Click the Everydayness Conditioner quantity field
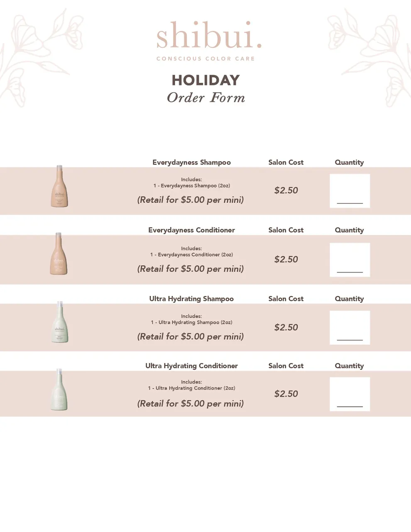This screenshot has height=532, width=411. 350,260
